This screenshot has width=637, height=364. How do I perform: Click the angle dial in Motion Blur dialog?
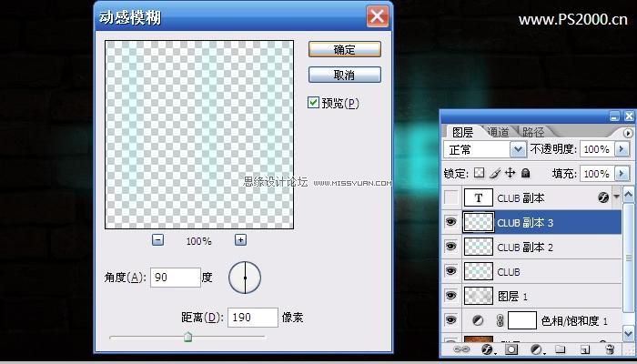pos(245,278)
